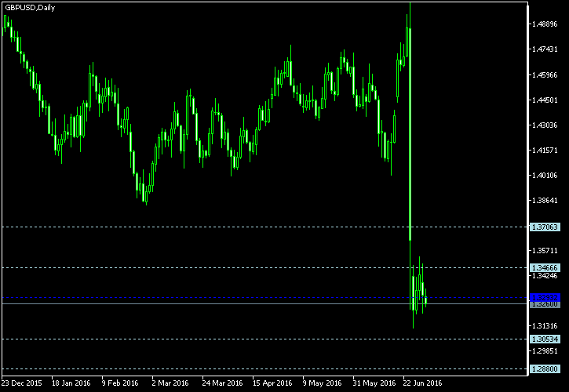Click the 1.43036 price scale value
Image resolution: width=569 pixels, height=392 pixels.
[x=545, y=125]
